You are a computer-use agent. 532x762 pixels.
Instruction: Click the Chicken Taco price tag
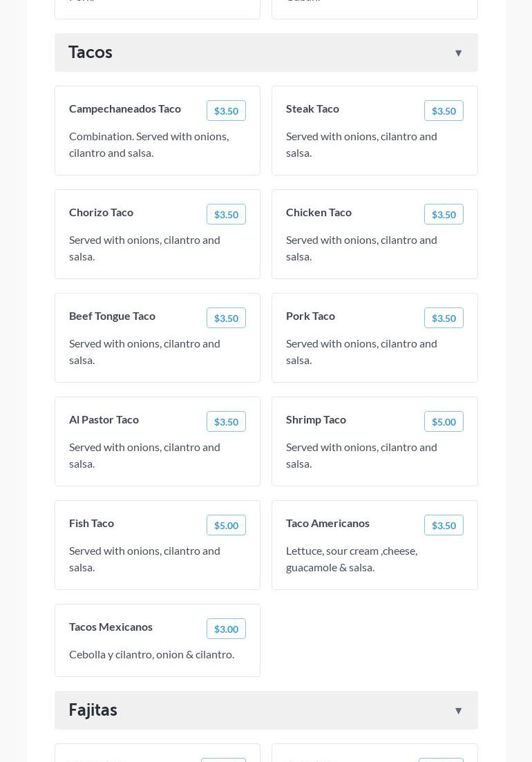click(x=444, y=214)
